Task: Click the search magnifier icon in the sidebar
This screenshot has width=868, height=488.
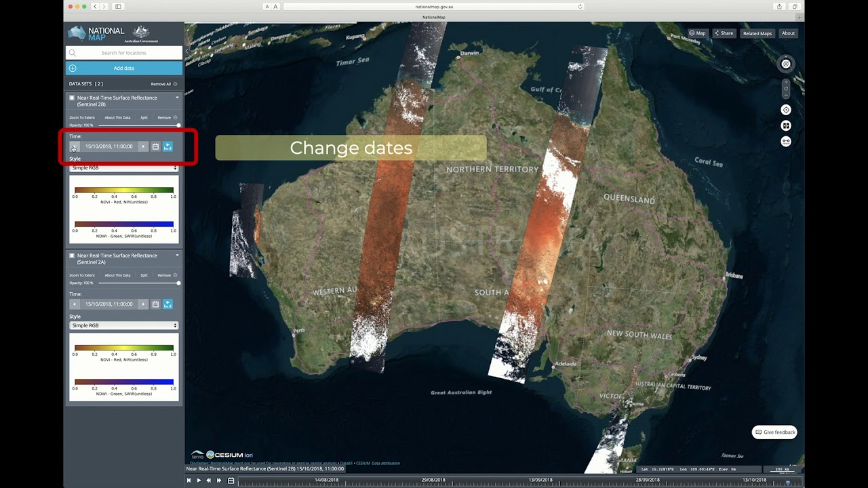Action: pos(73,53)
